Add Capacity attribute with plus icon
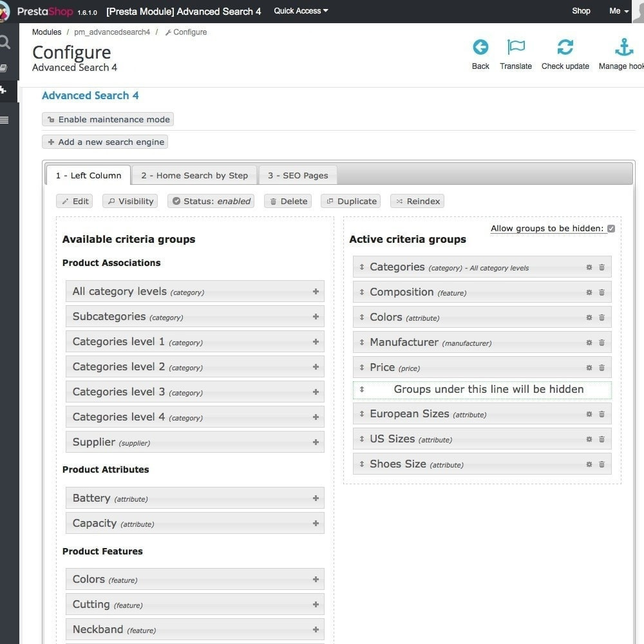The image size is (644, 644). pyautogui.click(x=316, y=523)
